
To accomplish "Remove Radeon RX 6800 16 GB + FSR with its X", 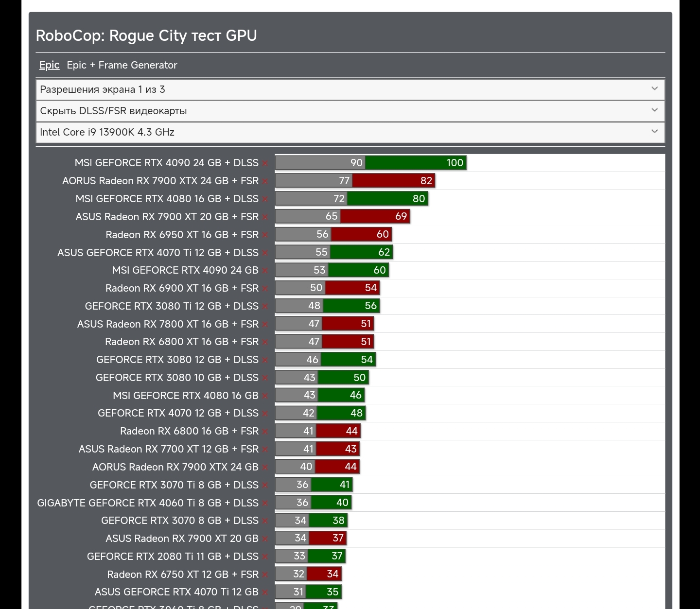I will pos(265,432).
